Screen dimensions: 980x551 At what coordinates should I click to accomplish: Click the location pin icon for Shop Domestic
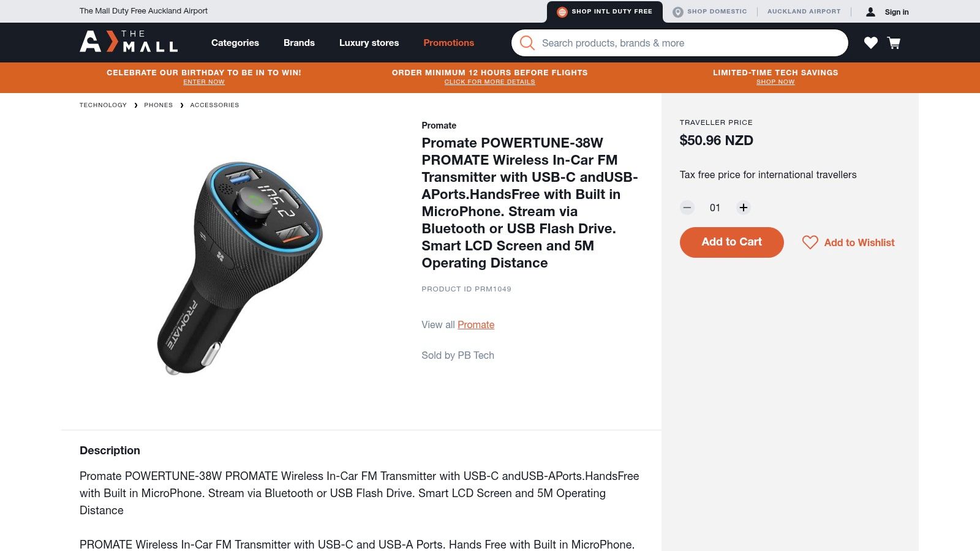coord(677,12)
